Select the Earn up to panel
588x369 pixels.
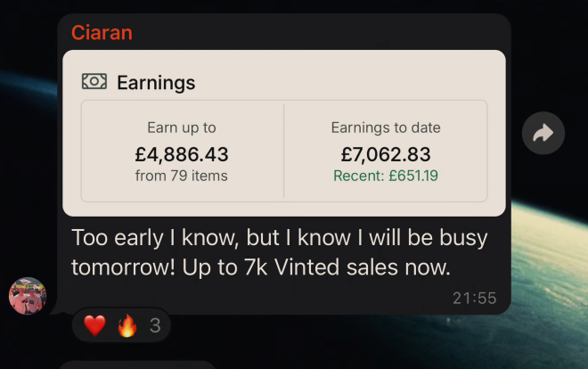click(183, 152)
